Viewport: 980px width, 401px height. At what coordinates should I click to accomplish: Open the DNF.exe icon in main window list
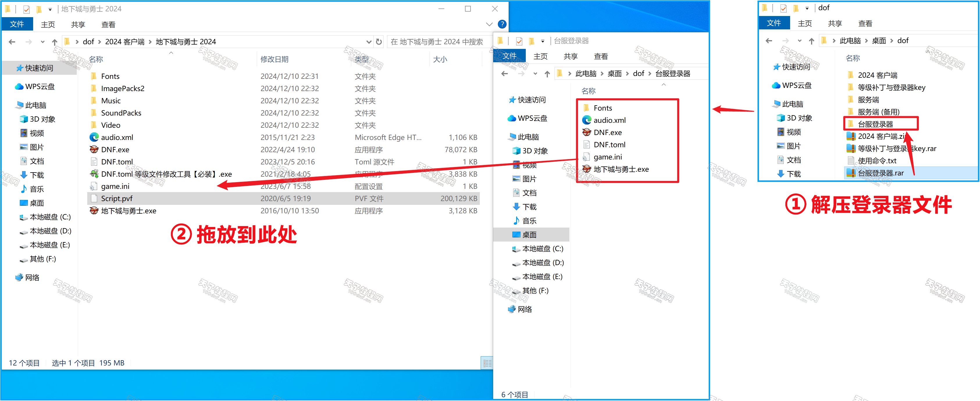(94, 150)
